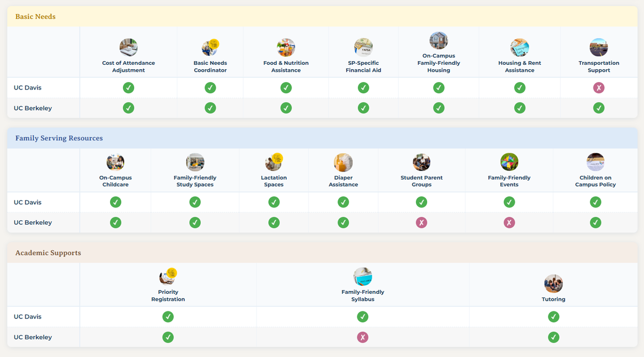Click UC Berkeley Children on Campus Policy check

[x=596, y=222]
